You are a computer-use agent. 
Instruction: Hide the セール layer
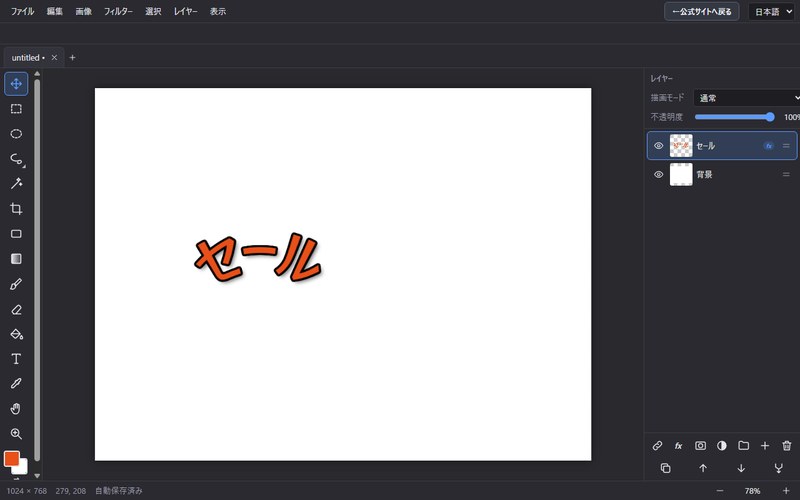659,146
